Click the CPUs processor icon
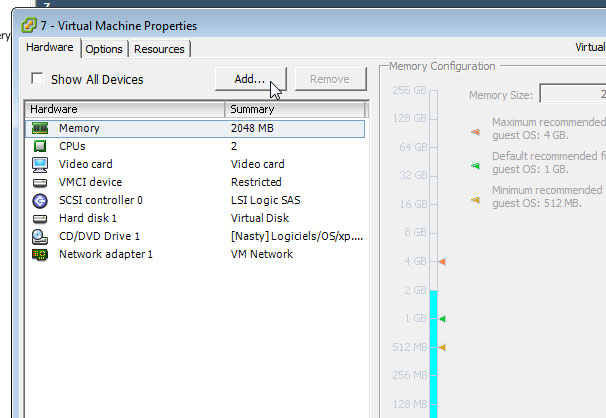The width and height of the screenshot is (606, 418). pos(40,146)
